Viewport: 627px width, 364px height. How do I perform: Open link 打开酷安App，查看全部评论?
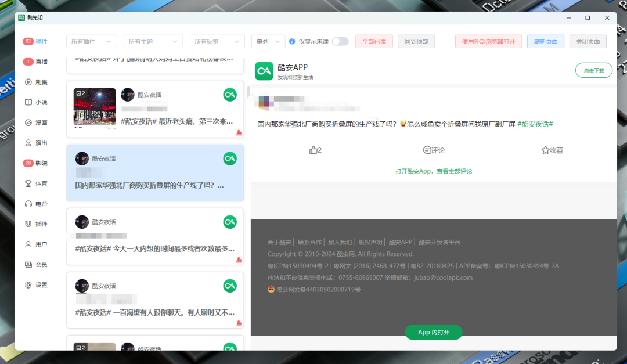434,171
